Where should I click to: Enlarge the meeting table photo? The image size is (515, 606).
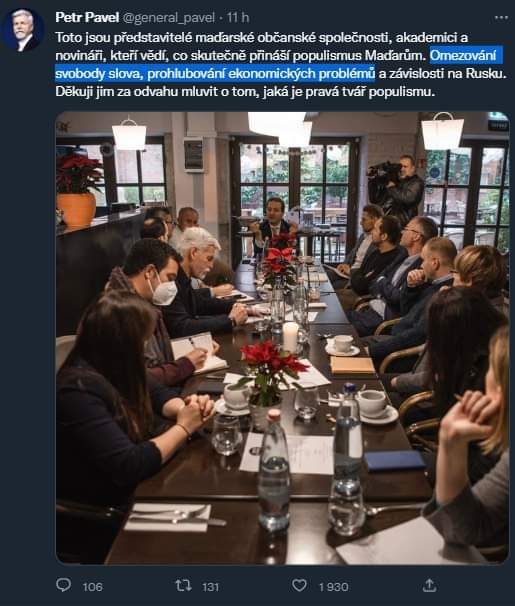(x=282, y=338)
